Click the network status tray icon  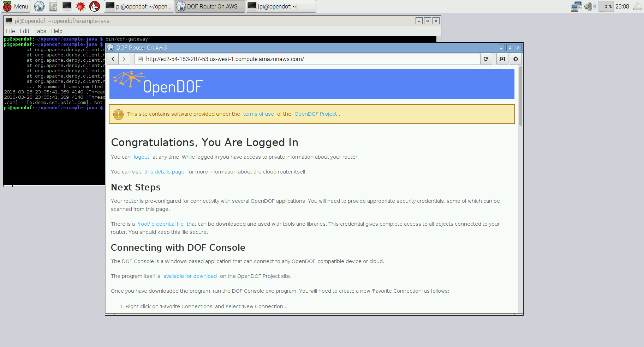coord(576,6)
